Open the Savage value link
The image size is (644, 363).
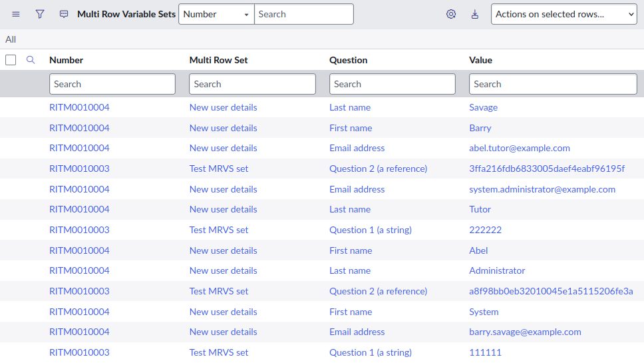pos(484,107)
